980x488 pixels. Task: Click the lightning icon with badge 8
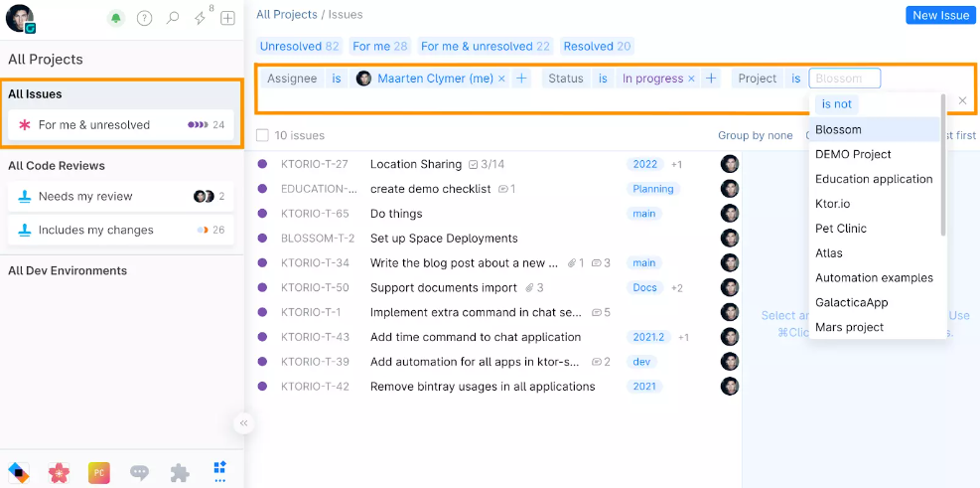coord(200,18)
